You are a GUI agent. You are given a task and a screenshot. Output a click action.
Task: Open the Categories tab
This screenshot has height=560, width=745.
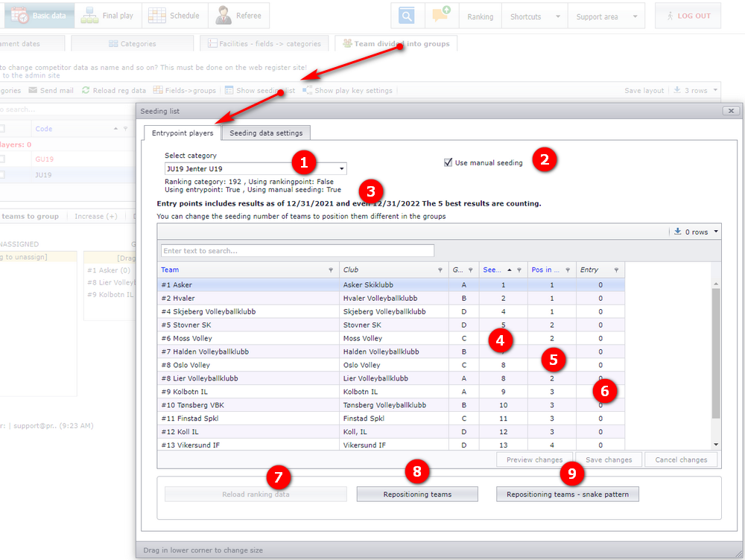tap(132, 44)
